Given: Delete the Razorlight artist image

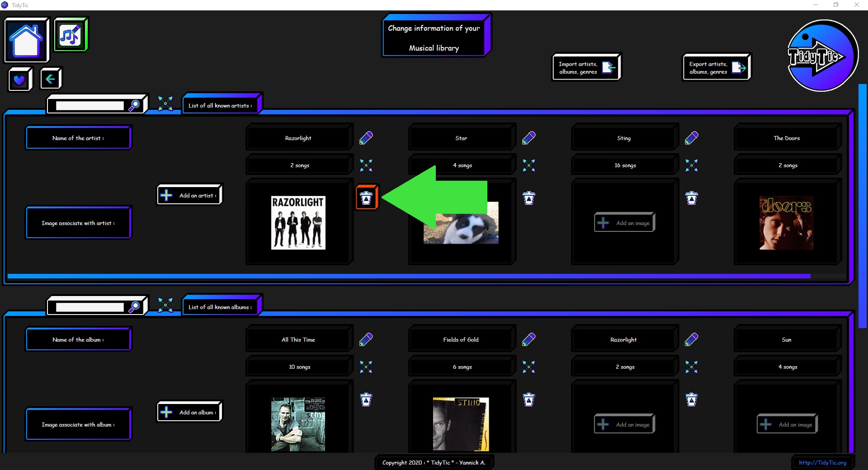Looking at the screenshot, I should pyautogui.click(x=366, y=198).
